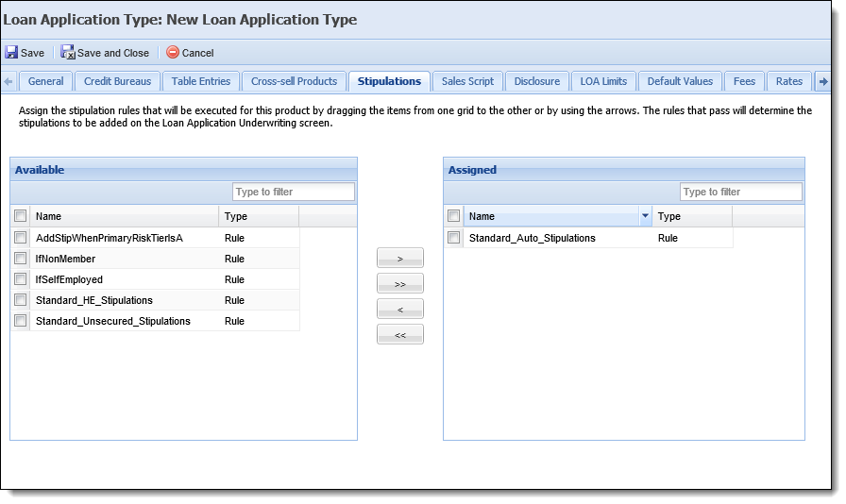Screen dimensions: 846x504
Task: Move selected rule to Assigned with > button
Action: point(399,258)
